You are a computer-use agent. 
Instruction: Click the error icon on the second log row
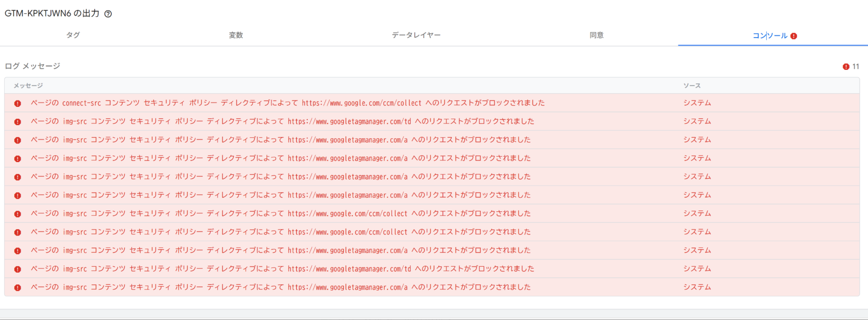[18, 122]
